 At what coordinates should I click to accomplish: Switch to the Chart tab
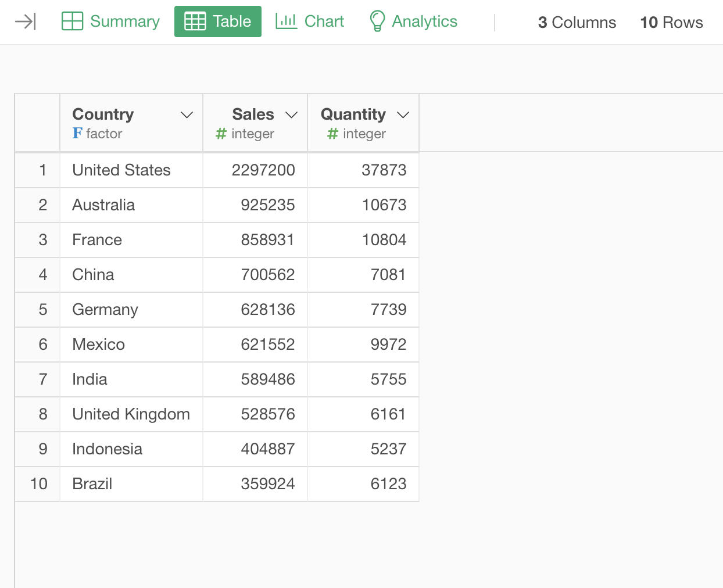324,21
